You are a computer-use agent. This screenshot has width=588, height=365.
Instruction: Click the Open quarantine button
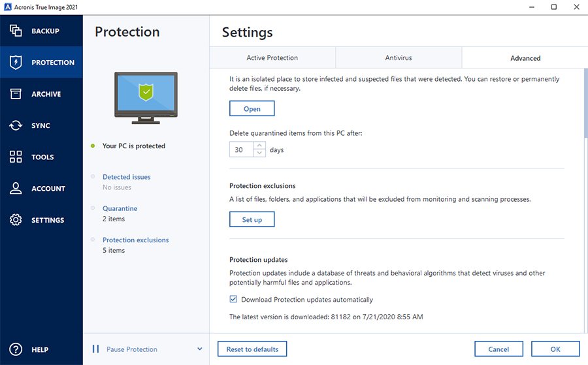click(x=252, y=109)
